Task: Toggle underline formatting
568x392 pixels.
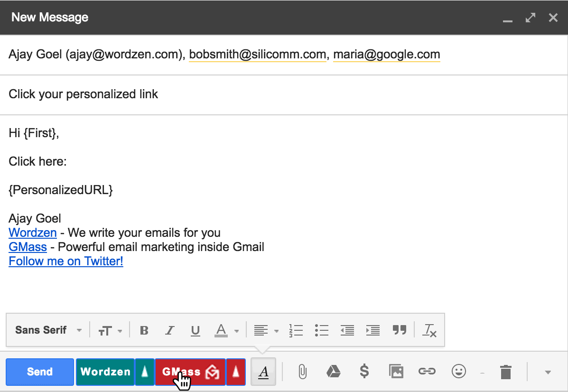Action: 195,330
